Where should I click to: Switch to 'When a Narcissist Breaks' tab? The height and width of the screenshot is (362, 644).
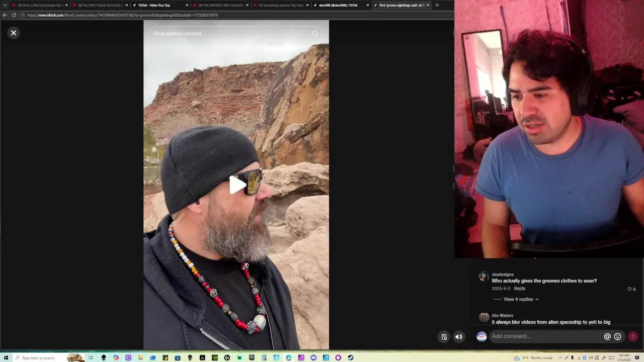click(39, 5)
